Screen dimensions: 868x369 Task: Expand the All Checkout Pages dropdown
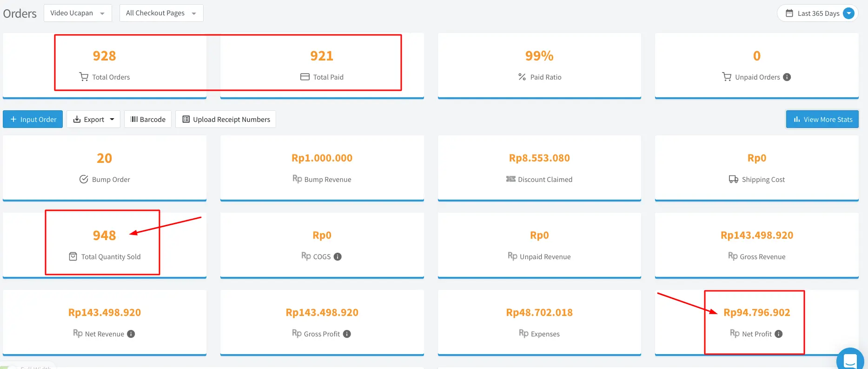pyautogui.click(x=161, y=13)
